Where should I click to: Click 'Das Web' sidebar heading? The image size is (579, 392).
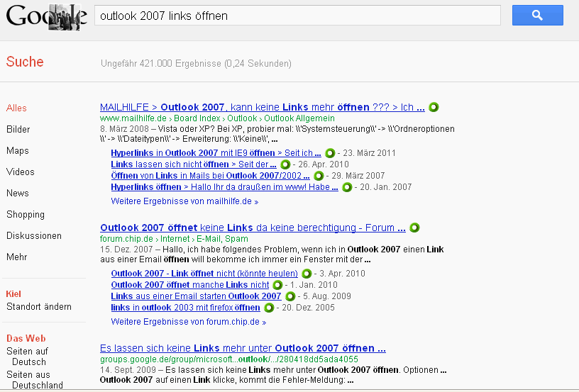[x=26, y=339]
